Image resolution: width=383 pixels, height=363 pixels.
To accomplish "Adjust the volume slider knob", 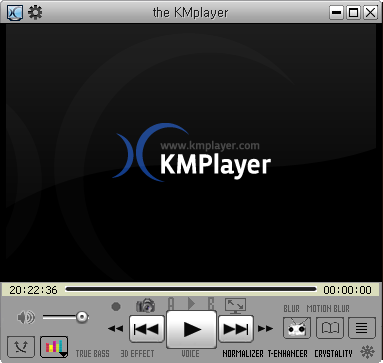I will (82, 317).
